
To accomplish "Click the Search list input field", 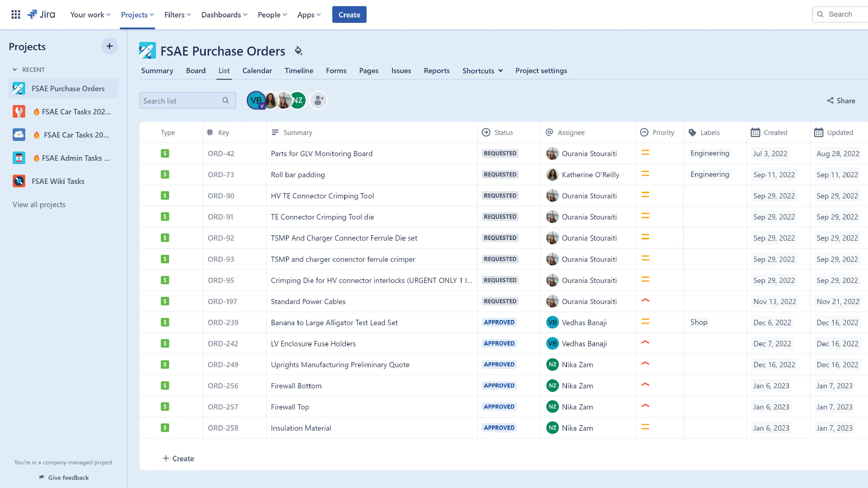I will (x=188, y=100).
